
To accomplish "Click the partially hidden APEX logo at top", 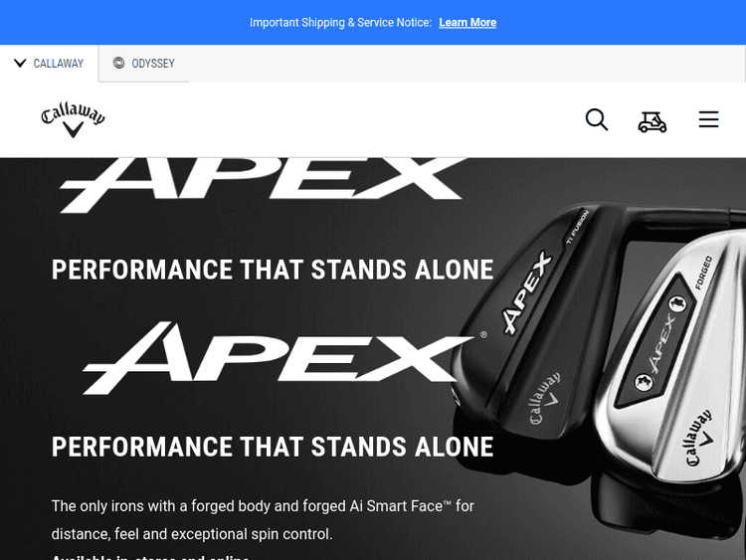I will tap(261, 185).
